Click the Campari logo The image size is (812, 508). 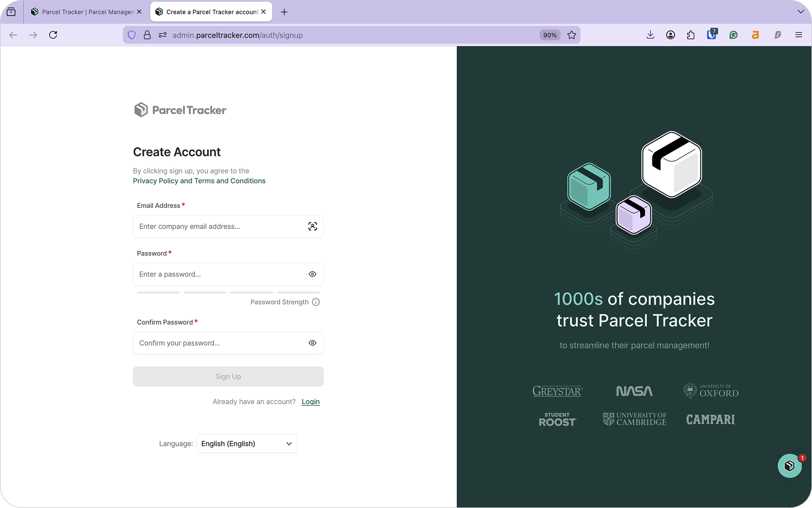(711, 420)
